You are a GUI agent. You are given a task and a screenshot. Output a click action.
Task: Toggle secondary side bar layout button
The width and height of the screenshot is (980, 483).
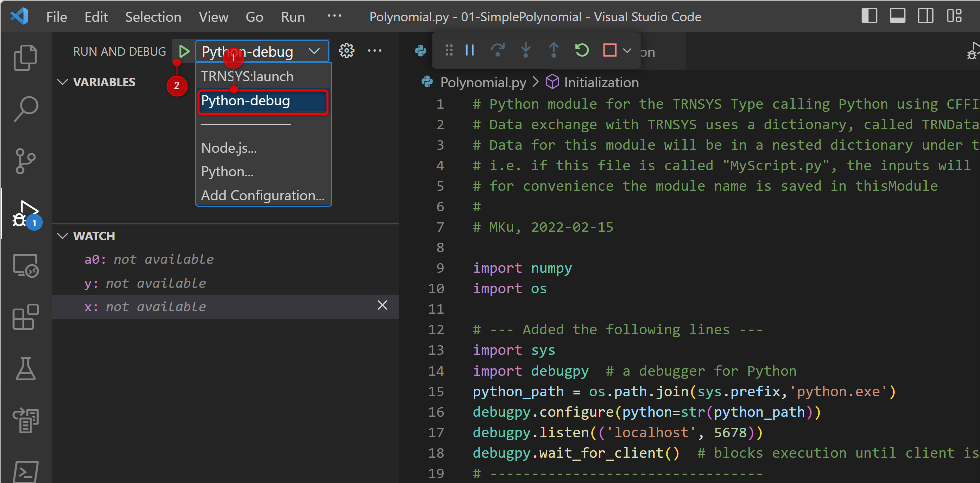point(925,16)
